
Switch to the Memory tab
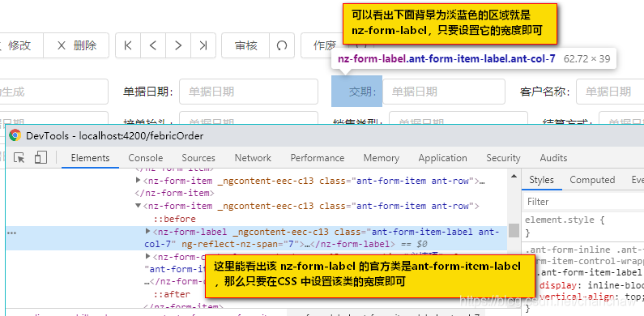point(382,158)
